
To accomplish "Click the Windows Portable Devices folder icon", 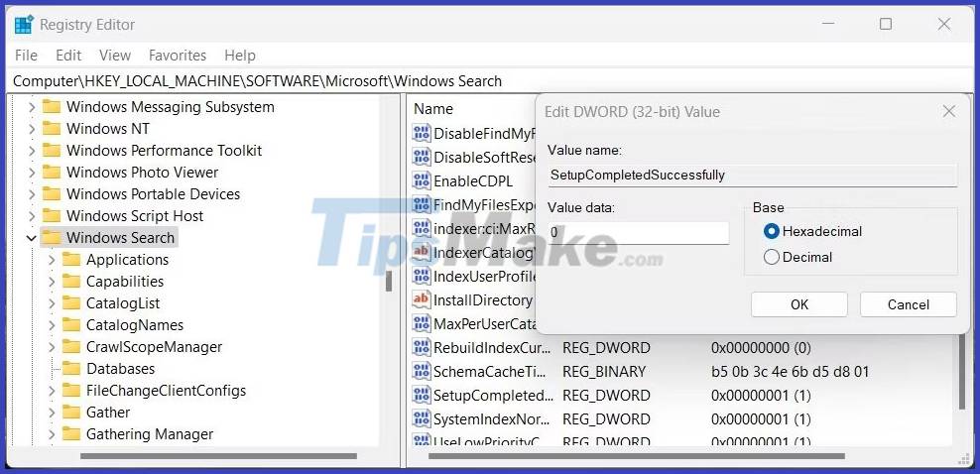I will tap(52, 194).
